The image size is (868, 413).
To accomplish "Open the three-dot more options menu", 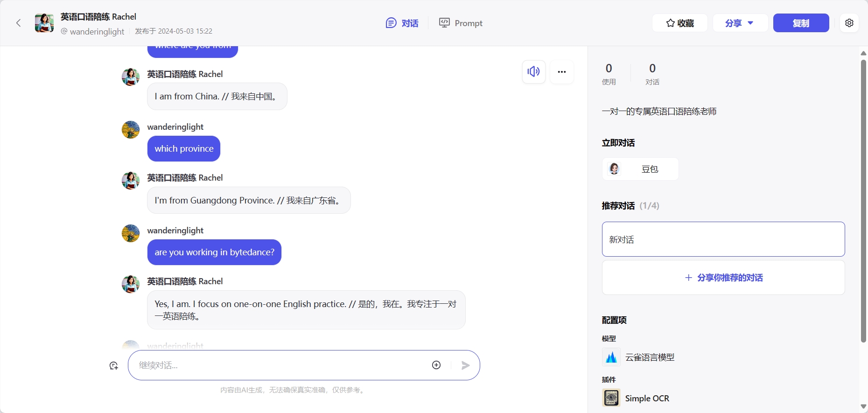I will tap(561, 72).
